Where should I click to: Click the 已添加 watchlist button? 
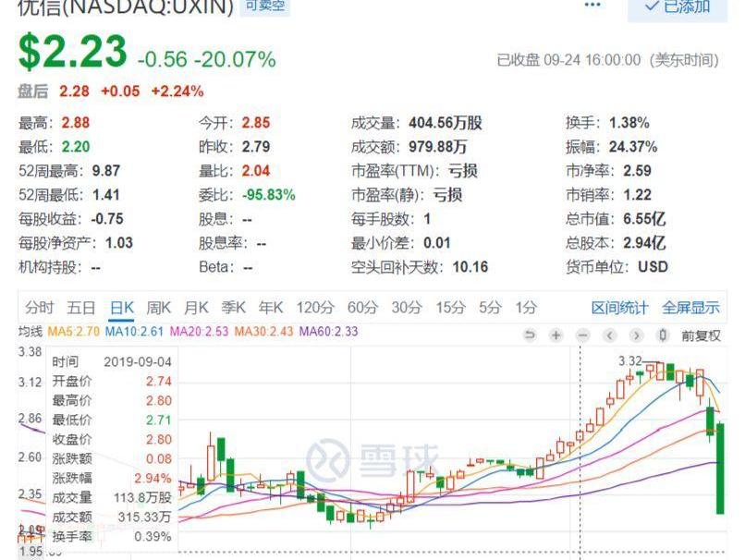[677, 8]
